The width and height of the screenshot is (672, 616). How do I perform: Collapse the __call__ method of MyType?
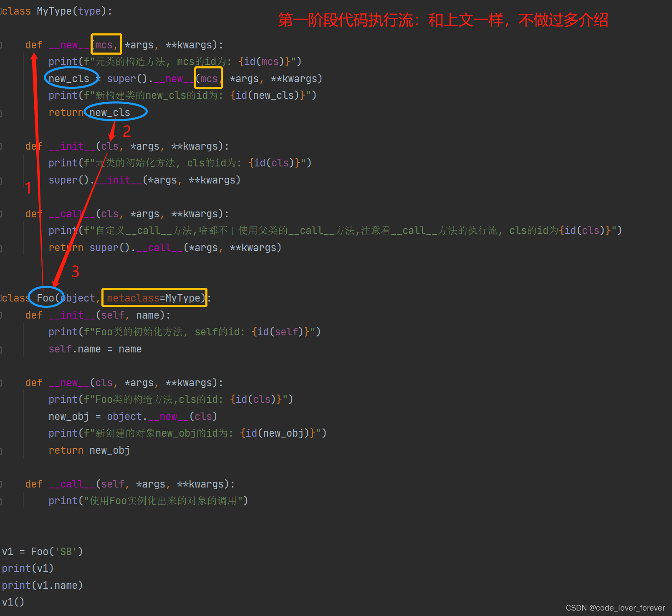(x=2, y=214)
